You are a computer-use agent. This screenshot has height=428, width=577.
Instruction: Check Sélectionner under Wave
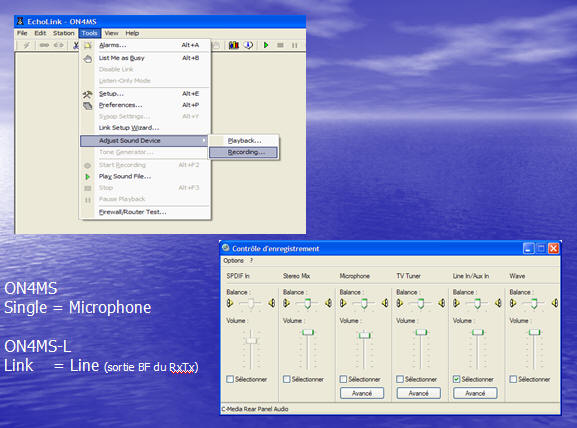click(513, 379)
